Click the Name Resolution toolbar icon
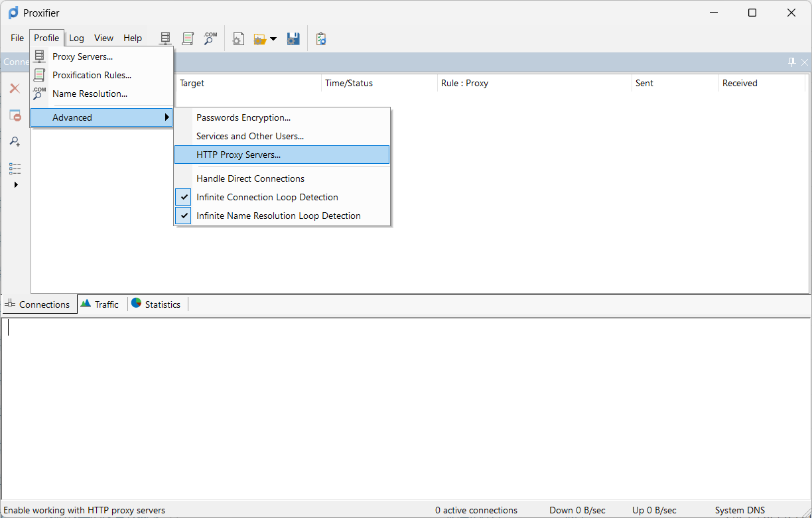 tap(210, 38)
